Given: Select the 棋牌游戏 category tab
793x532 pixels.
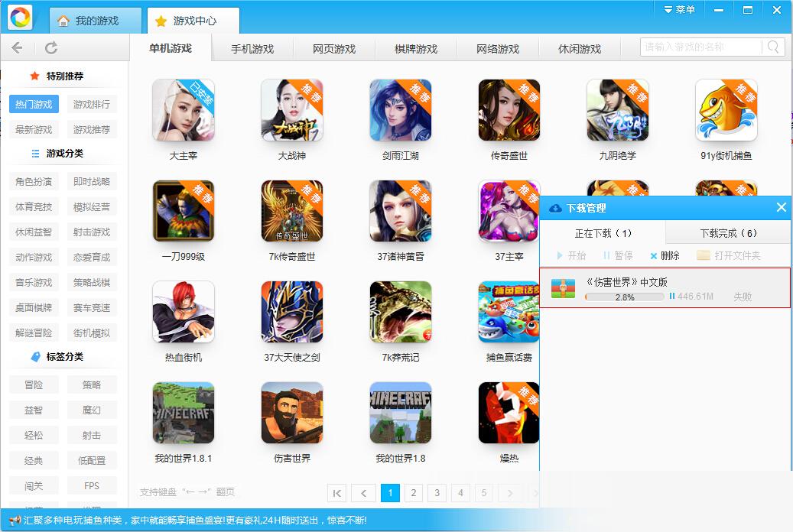Looking at the screenshot, I should click(416, 49).
